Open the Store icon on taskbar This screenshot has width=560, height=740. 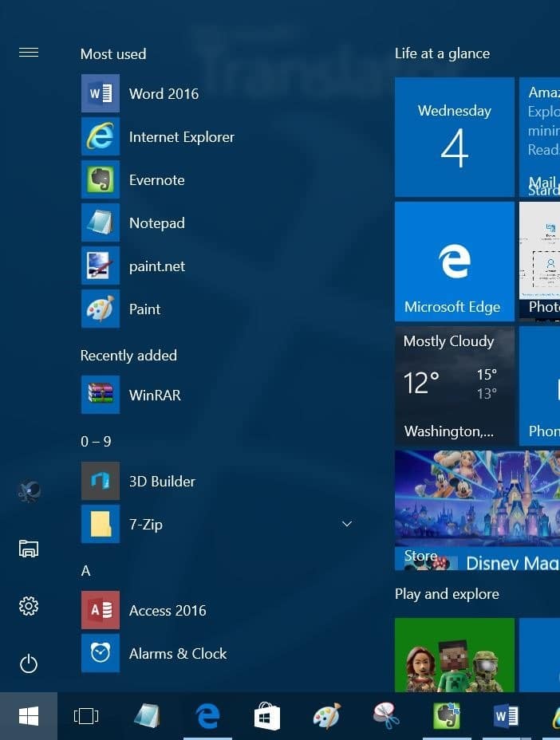coord(266,716)
